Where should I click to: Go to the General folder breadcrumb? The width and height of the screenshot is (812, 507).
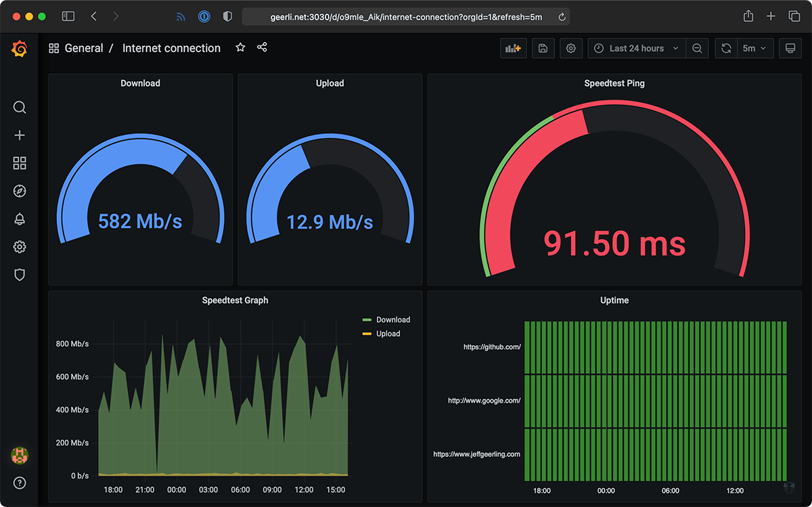[x=83, y=47]
